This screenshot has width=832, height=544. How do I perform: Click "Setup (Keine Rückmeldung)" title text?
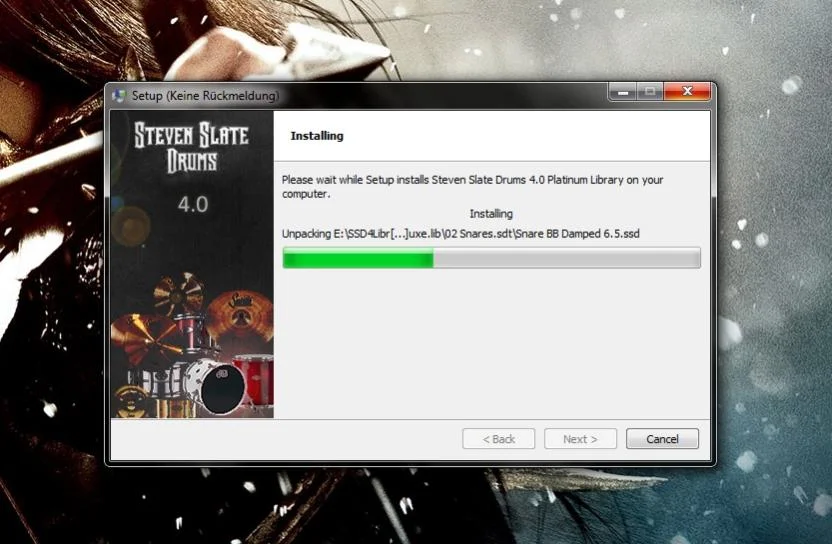tap(205, 96)
